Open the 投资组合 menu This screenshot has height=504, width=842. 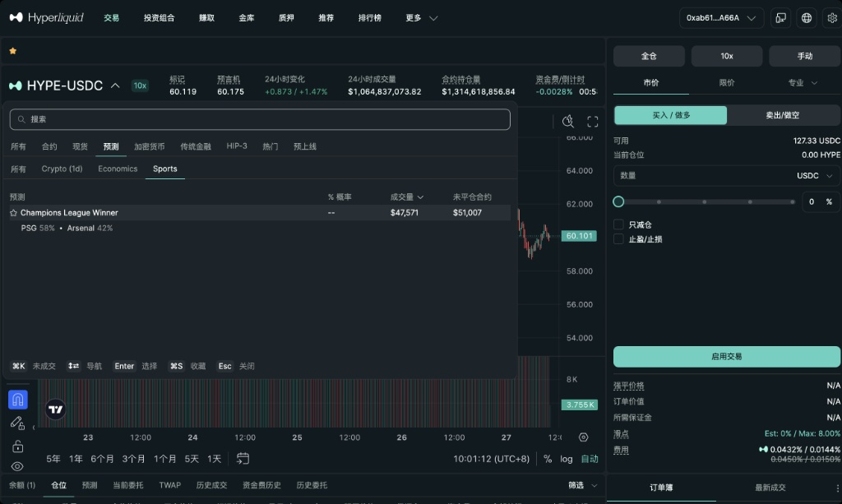click(x=159, y=18)
